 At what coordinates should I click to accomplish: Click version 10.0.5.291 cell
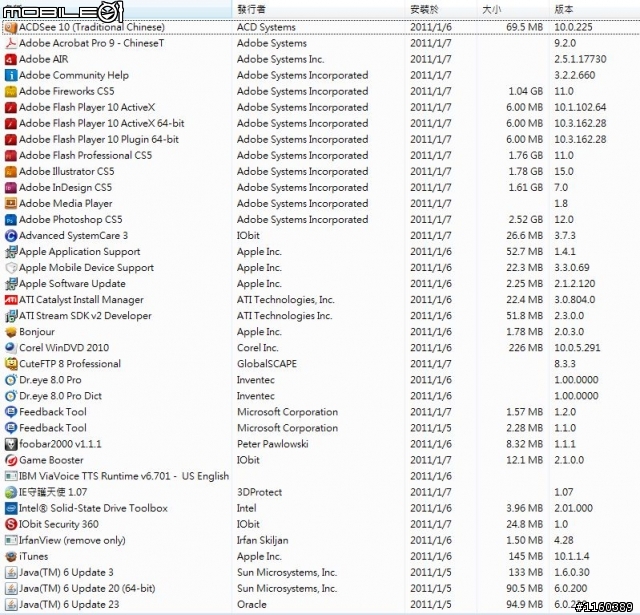pos(577,348)
